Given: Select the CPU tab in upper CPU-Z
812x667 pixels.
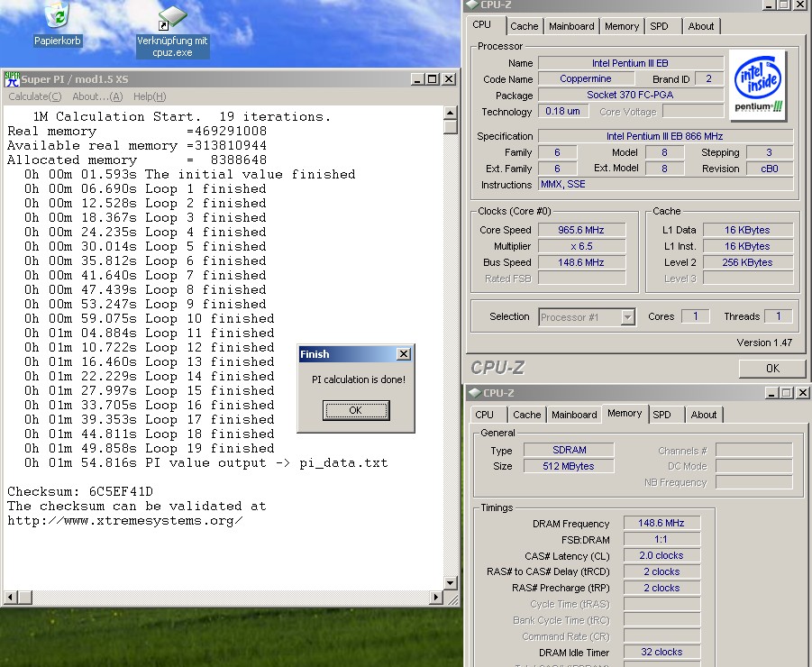Looking at the screenshot, I should pyautogui.click(x=481, y=25).
